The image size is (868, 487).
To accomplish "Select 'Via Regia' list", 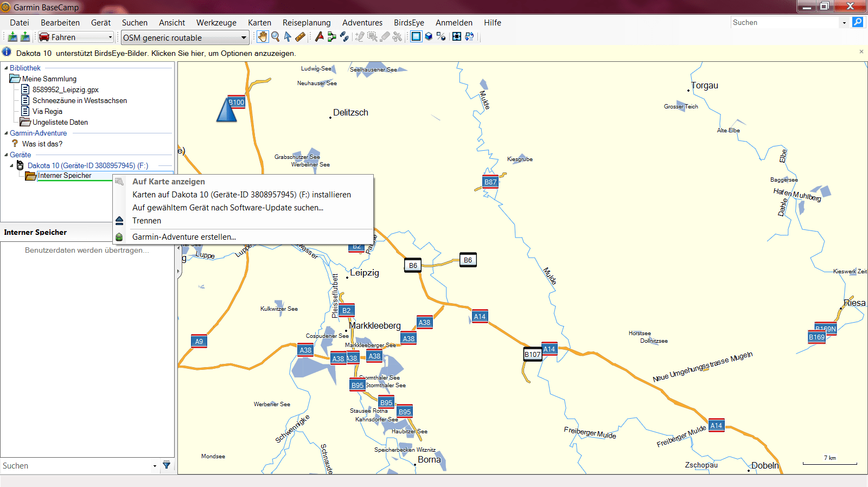I will 47,111.
